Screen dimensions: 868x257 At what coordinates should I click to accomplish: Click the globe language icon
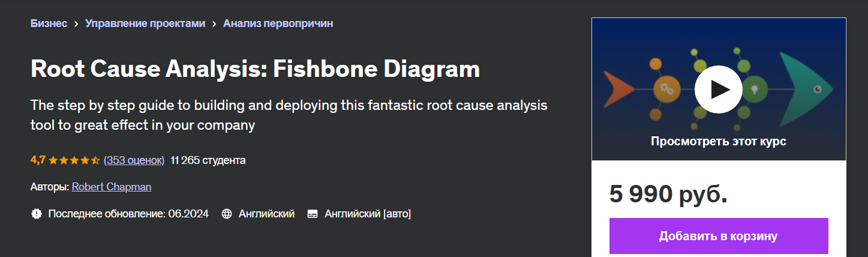[x=227, y=214]
